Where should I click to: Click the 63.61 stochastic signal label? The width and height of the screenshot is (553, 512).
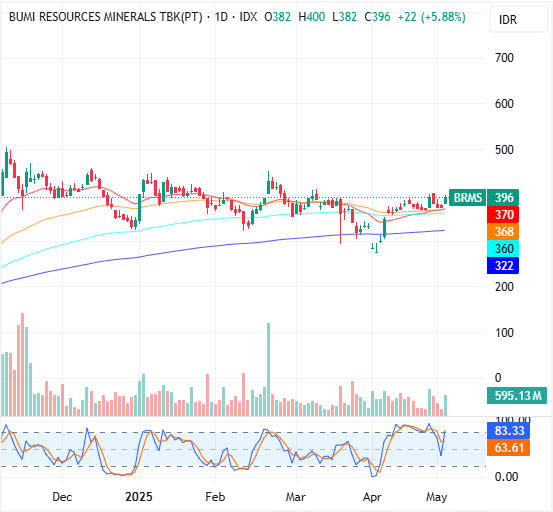click(508, 447)
